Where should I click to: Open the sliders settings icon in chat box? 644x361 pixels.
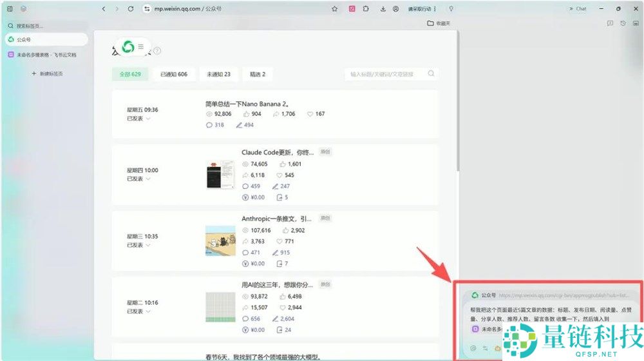(485, 348)
